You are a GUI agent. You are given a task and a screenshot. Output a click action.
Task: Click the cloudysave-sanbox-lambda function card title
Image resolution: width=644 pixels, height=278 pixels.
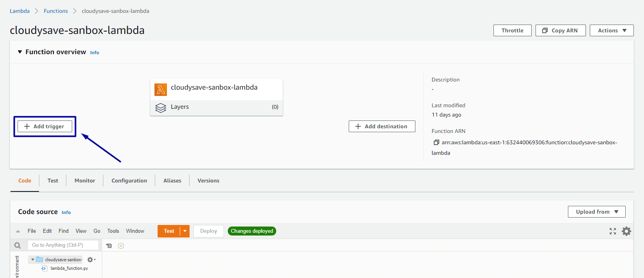click(x=214, y=87)
